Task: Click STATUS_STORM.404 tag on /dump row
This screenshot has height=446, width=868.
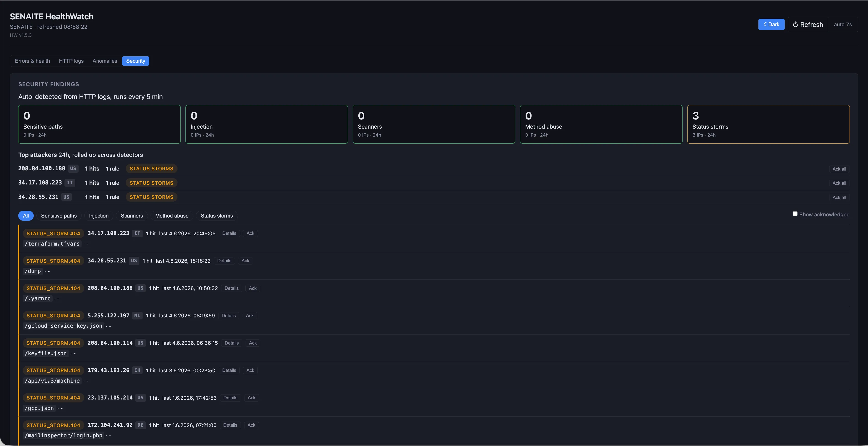Action: [x=53, y=261]
